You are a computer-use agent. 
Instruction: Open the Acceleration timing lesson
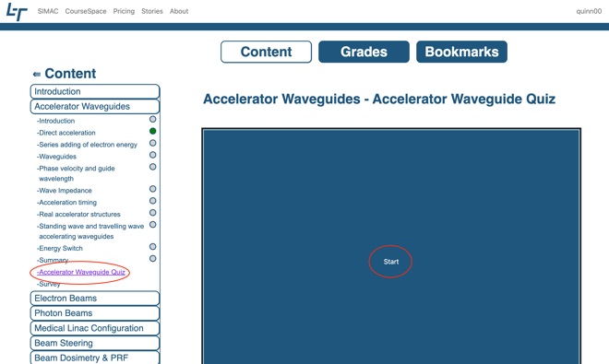pyautogui.click(x=66, y=203)
